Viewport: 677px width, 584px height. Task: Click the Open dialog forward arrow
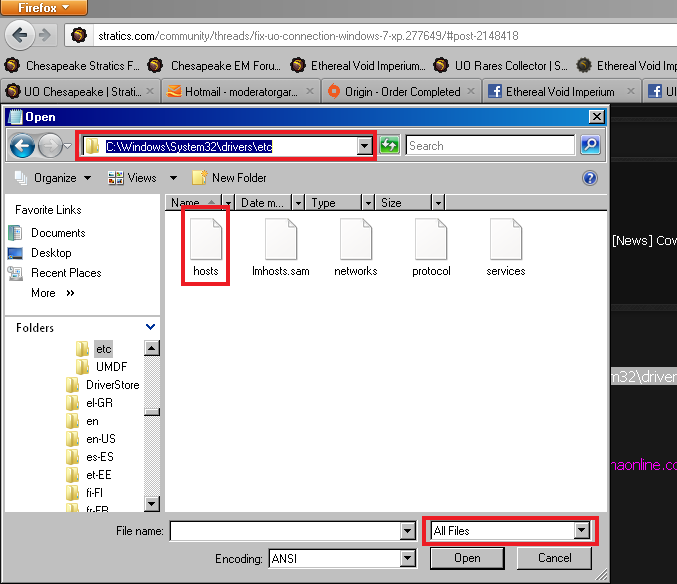coord(51,146)
